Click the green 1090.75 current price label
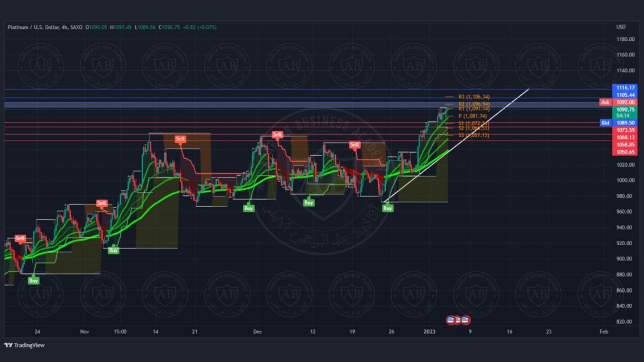 [x=625, y=110]
